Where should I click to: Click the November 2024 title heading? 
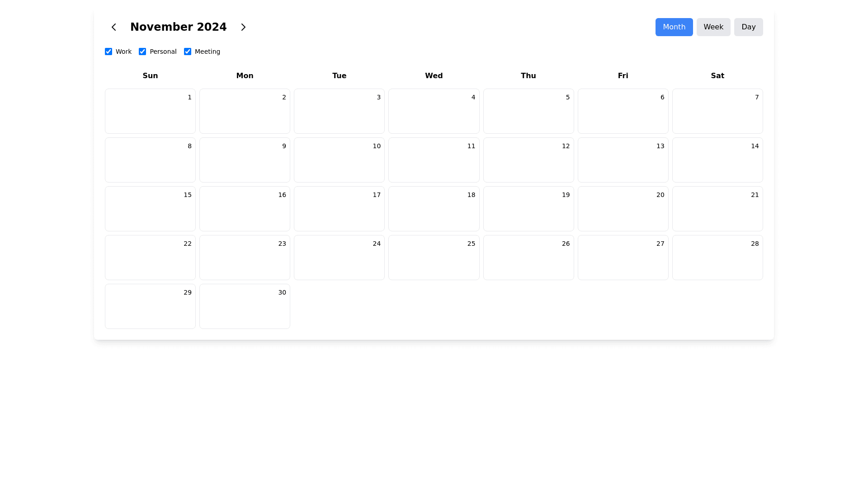tap(178, 27)
